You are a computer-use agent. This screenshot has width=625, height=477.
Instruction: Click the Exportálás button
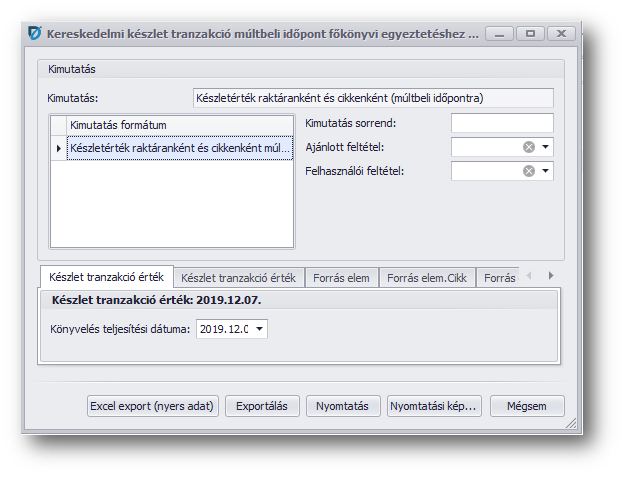click(x=262, y=406)
